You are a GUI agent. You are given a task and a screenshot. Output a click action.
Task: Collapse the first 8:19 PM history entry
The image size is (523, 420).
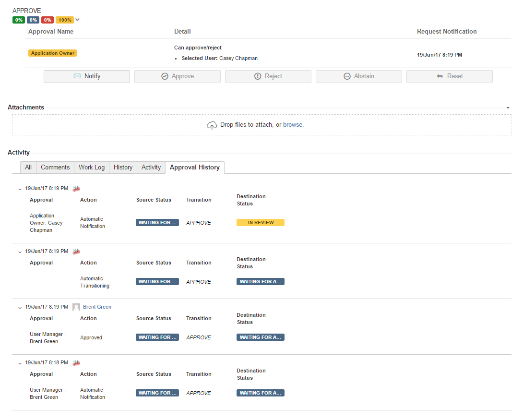(20, 189)
